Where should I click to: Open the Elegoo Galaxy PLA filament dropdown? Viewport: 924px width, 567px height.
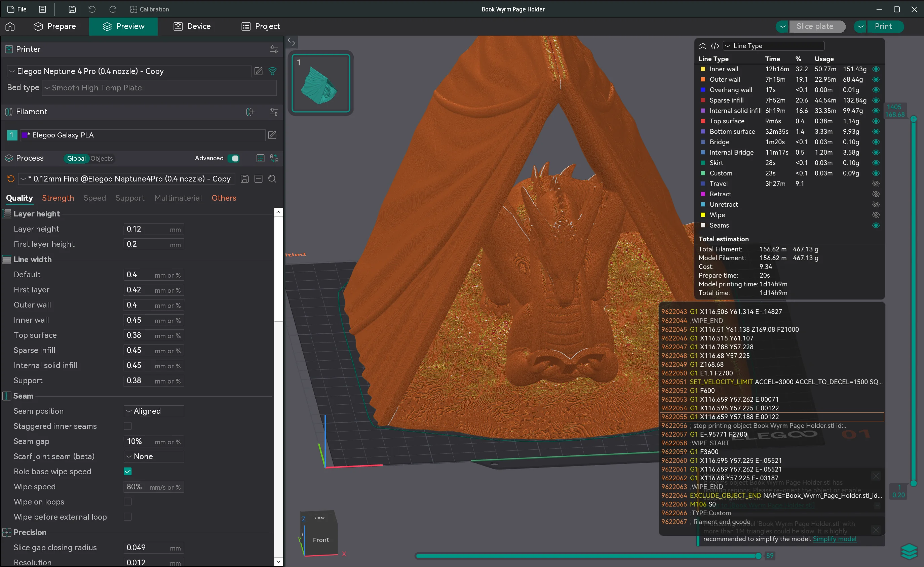point(143,135)
